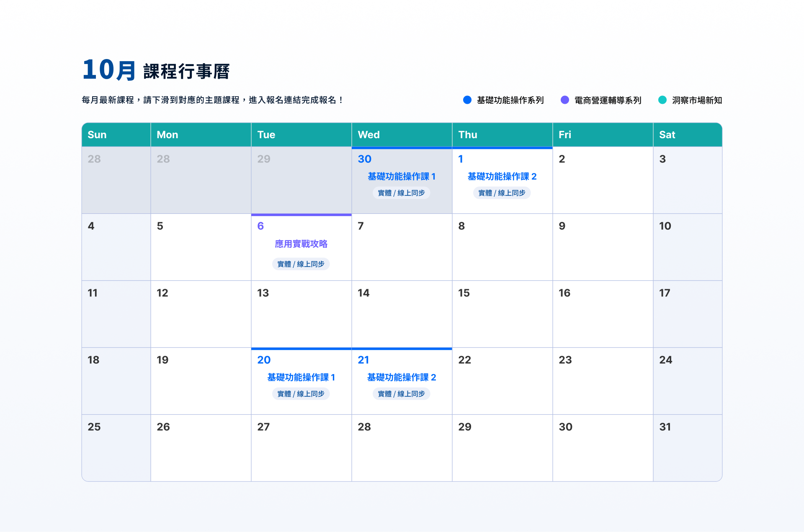Select date number 1 on Thursday

[461, 159]
